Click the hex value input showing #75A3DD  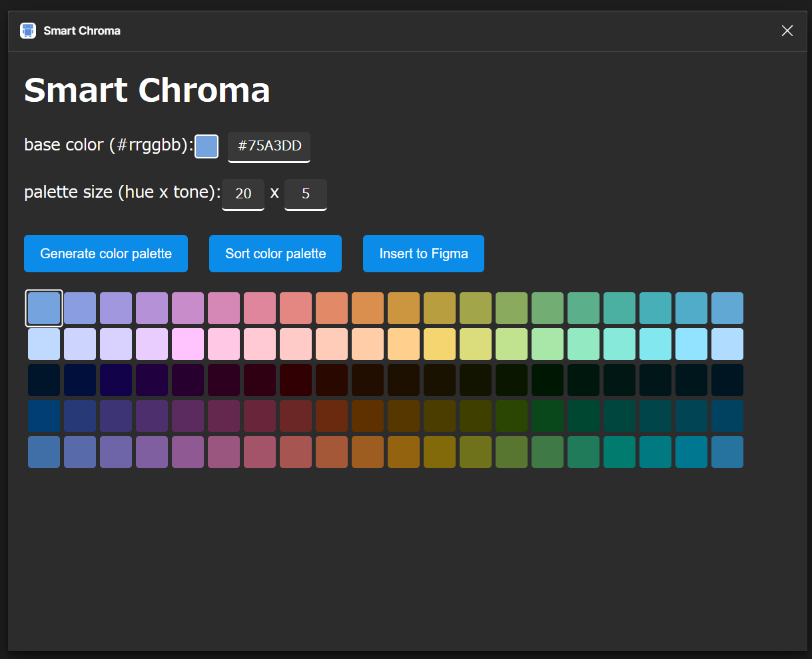(x=269, y=147)
